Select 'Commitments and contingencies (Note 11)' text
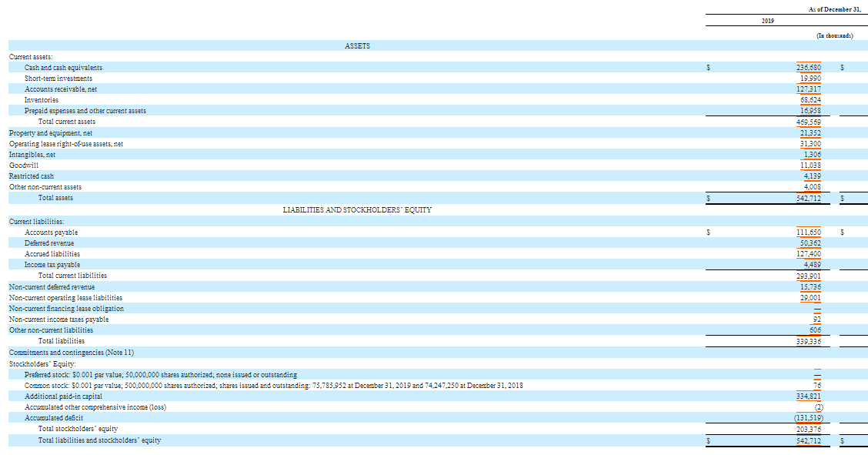 pyautogui.click(x=72, y=353)
